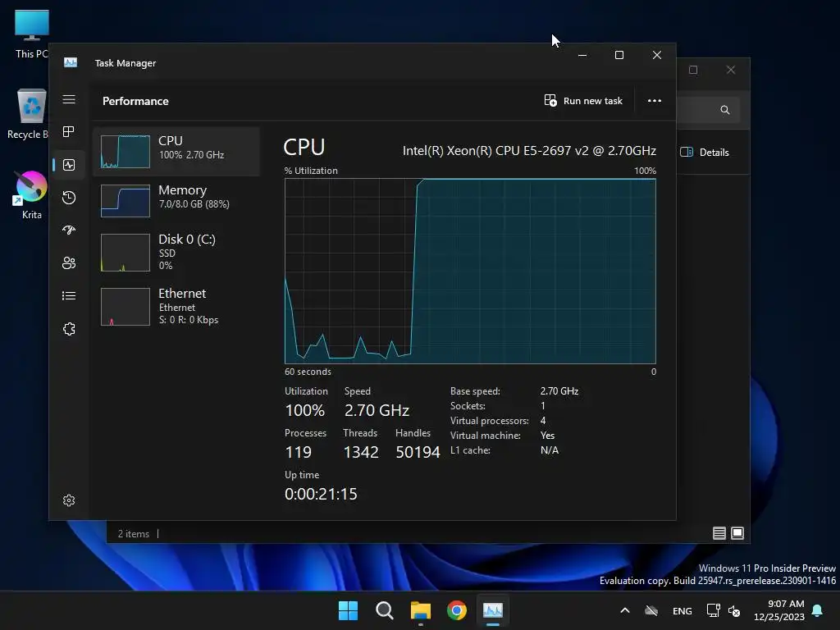
Task: Switch File Explorer to large thumbnails view
Action: 737,533
